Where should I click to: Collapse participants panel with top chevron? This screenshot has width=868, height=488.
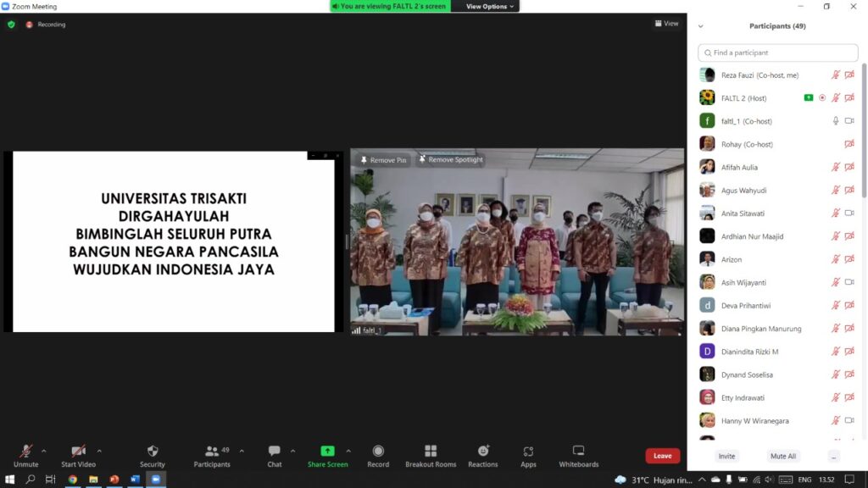pos(701,26)
